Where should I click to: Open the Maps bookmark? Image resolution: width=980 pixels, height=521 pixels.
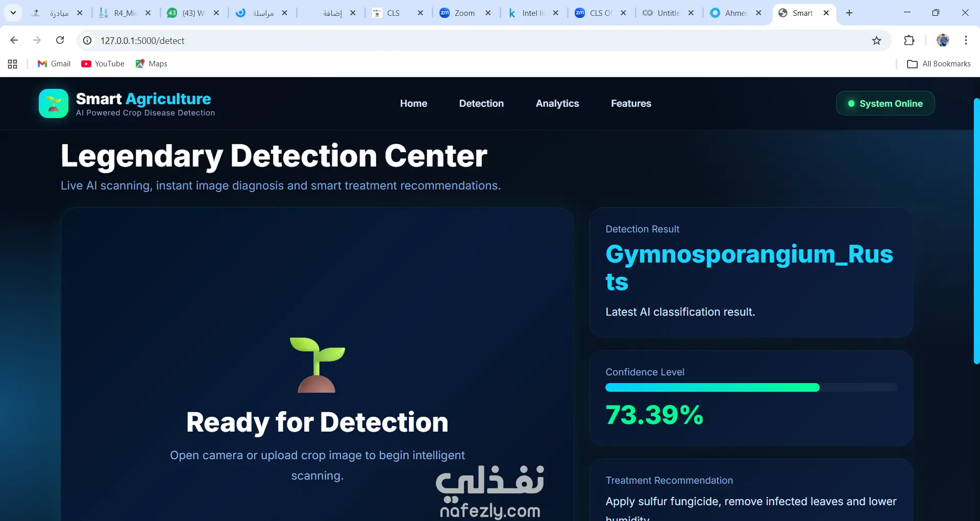151,64
